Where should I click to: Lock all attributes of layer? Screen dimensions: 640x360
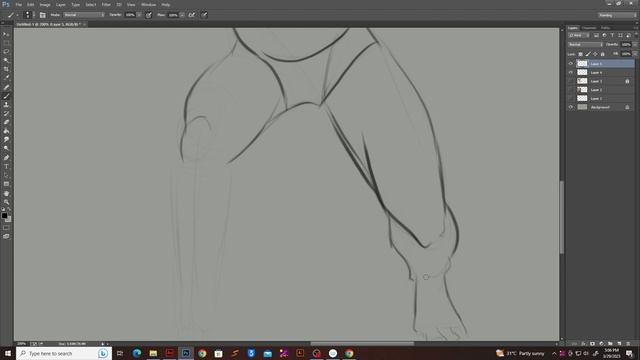[x=602, y=54]
